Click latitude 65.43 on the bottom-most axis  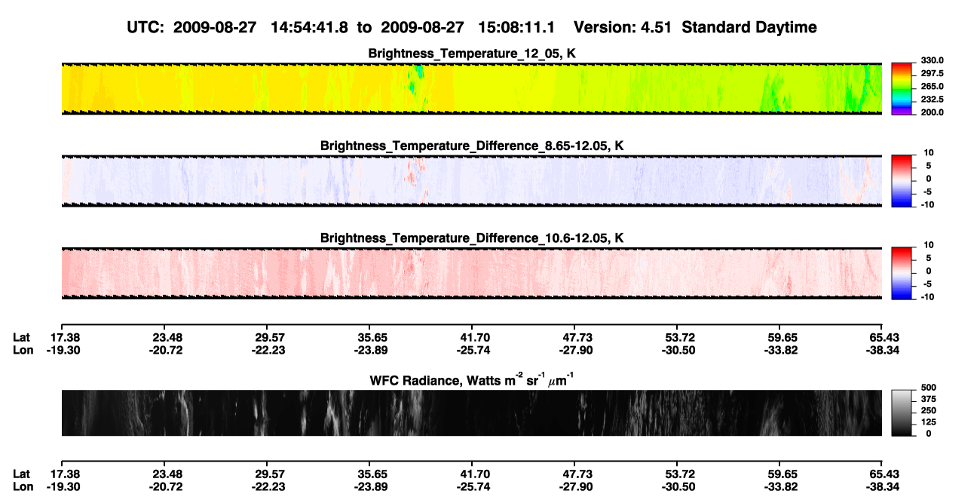[x=882, y=474]
